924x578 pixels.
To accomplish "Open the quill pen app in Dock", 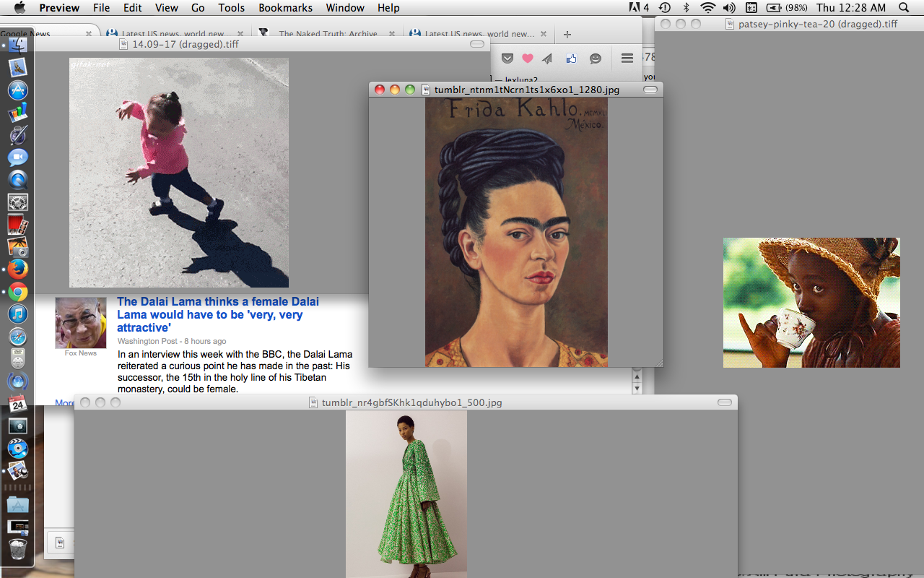I will click(18, 135).
